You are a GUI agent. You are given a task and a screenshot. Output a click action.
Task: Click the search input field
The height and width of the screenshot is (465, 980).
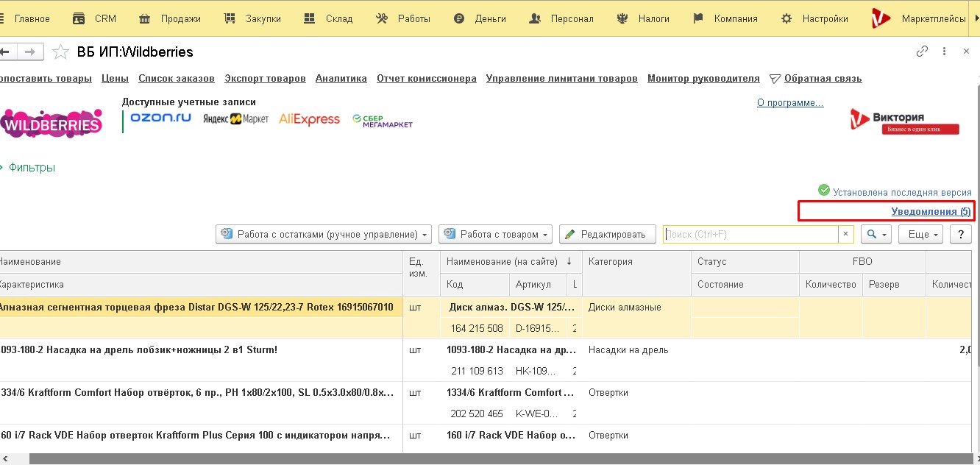[x=750, y=234]
